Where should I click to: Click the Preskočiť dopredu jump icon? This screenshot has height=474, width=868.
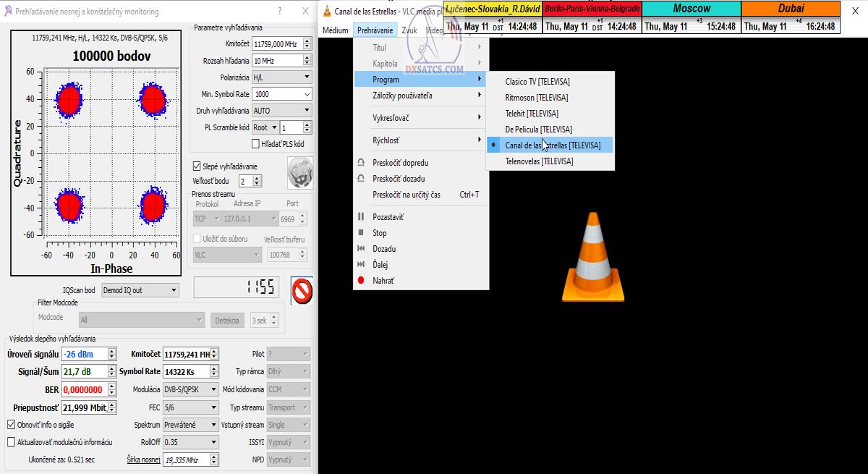point(361,163)
